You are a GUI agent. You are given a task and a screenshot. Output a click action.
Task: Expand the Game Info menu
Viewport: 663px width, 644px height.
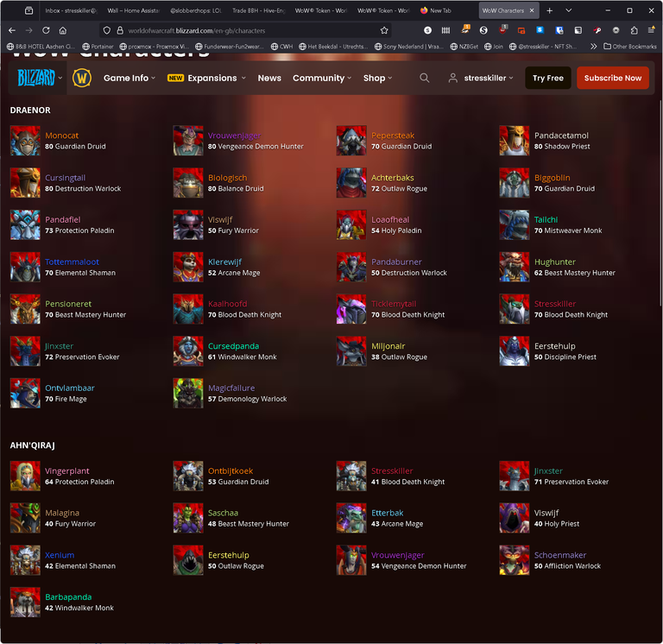[x=129, y=78]
